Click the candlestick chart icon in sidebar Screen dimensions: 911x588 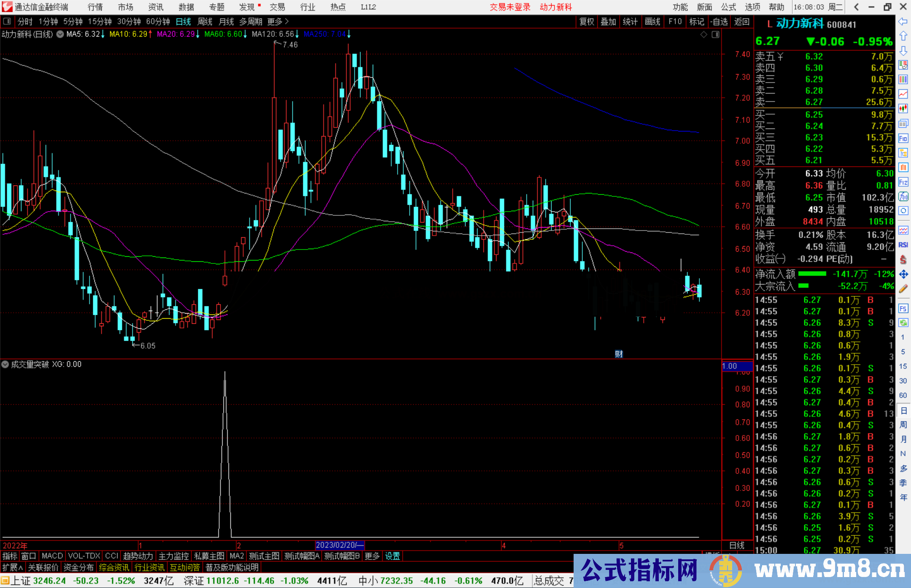903,109
